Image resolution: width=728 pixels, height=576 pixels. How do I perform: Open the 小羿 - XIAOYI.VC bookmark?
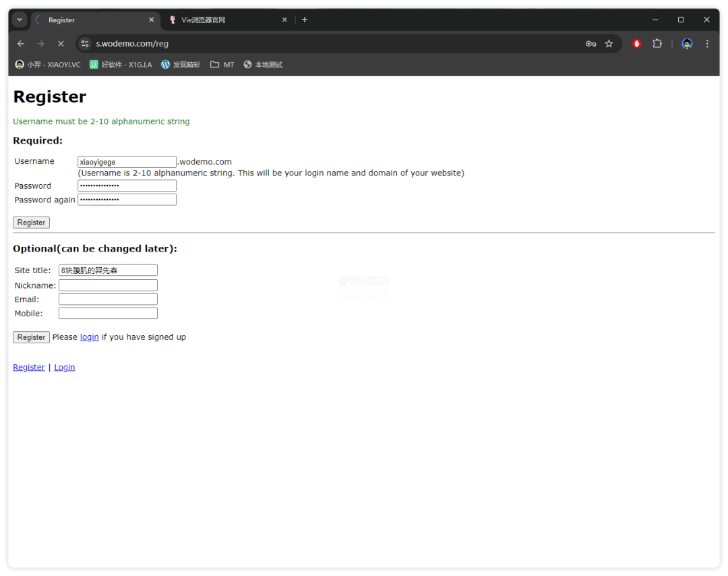[48, 65]
